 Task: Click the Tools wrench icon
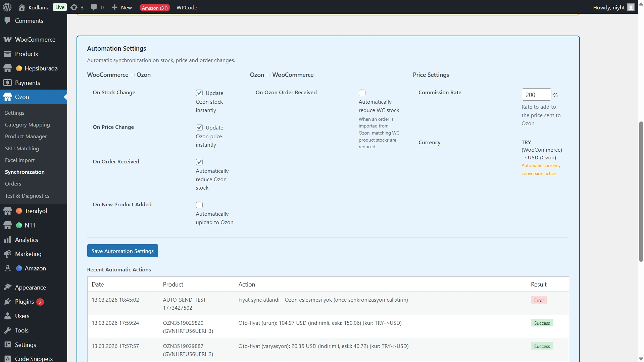tap(7, 330)
